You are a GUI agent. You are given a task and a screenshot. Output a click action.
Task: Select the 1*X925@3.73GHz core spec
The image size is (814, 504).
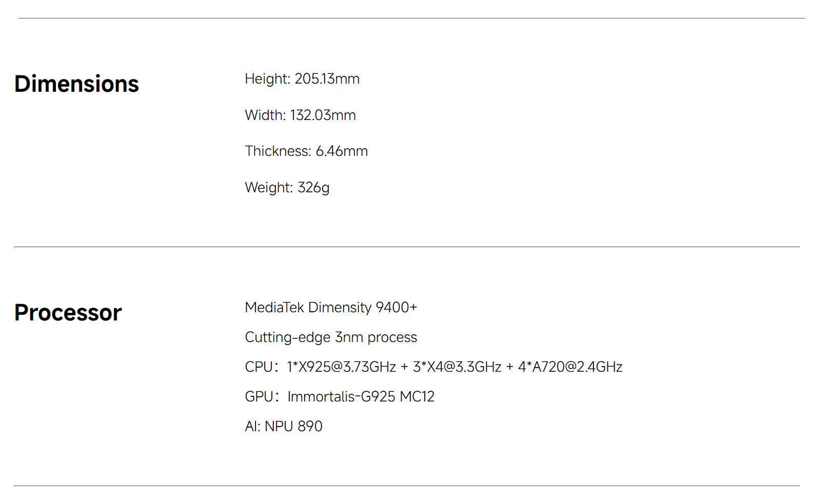(x=341, y=367)
